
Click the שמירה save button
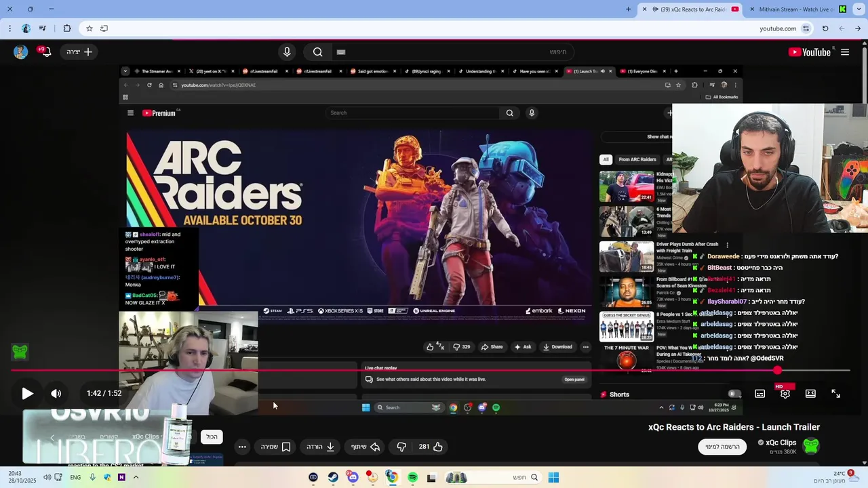276,447
